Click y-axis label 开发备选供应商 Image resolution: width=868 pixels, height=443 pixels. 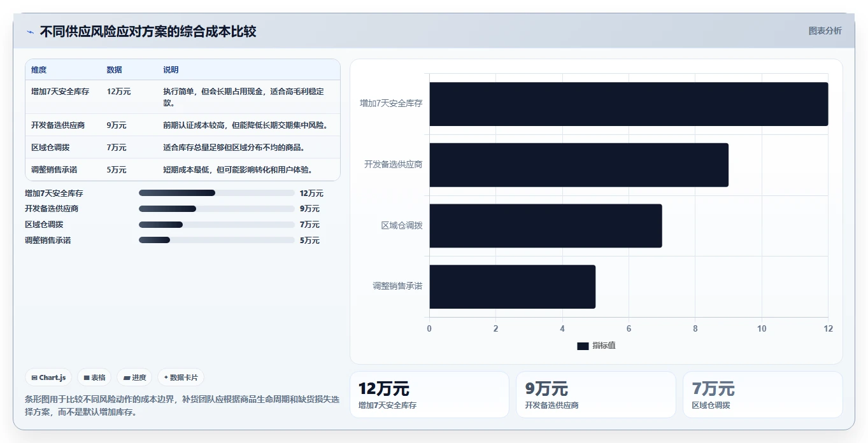(x=394, y=164)
